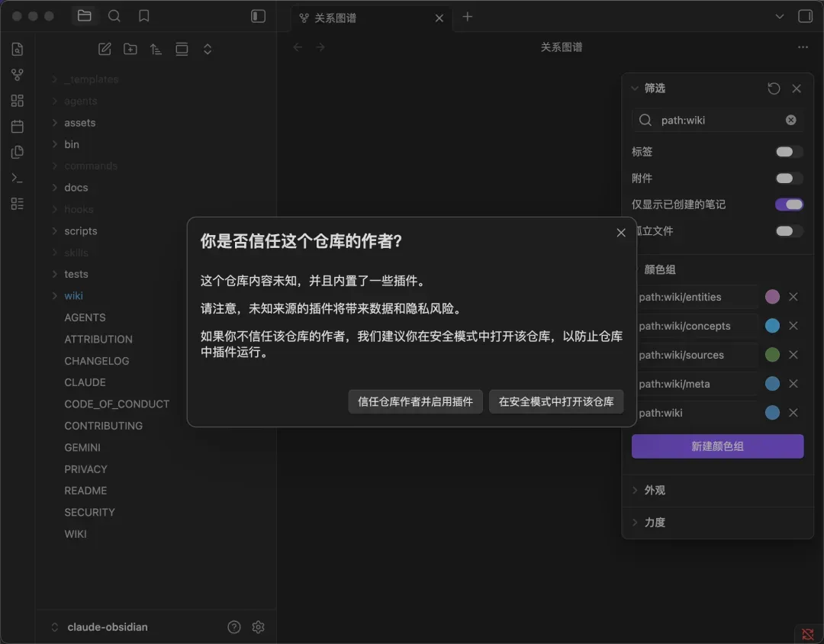
Task: Toggle the 孤立文件 switch
Action: point(790,230)
